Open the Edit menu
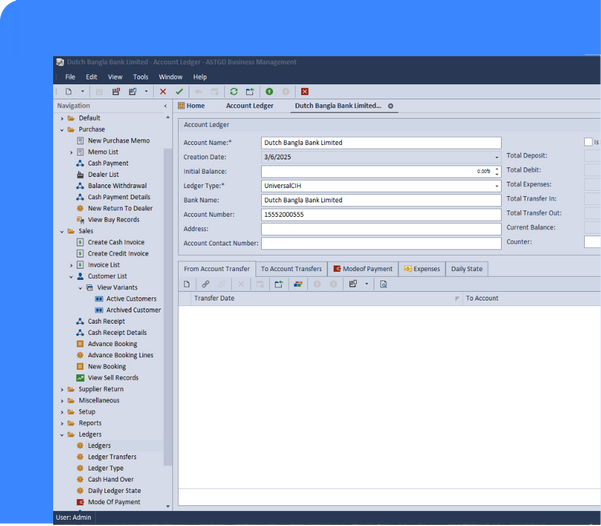The height and width of the screenshot is (526, 601). point(92,77)
